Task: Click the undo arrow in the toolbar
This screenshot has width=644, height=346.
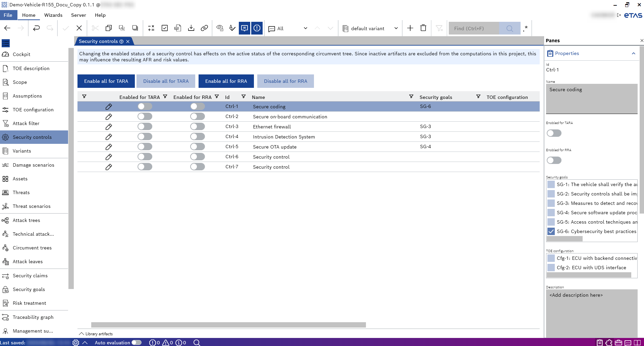Action: [36, 28]
